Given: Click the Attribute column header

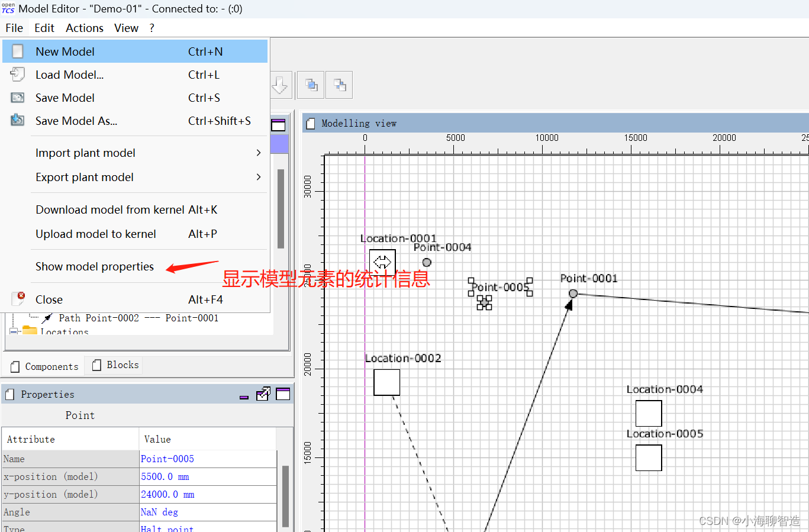Looking at the screenshot, I should tap(70, 439).
